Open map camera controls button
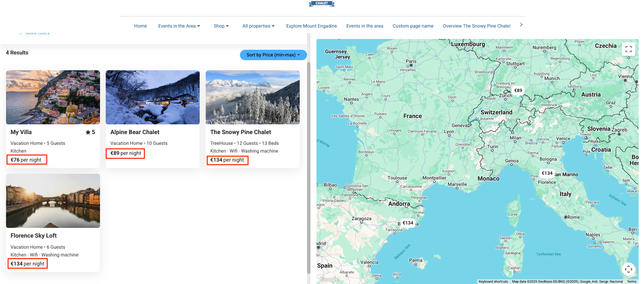This screenshot has height=284, width=644. (x=628, y=269)
